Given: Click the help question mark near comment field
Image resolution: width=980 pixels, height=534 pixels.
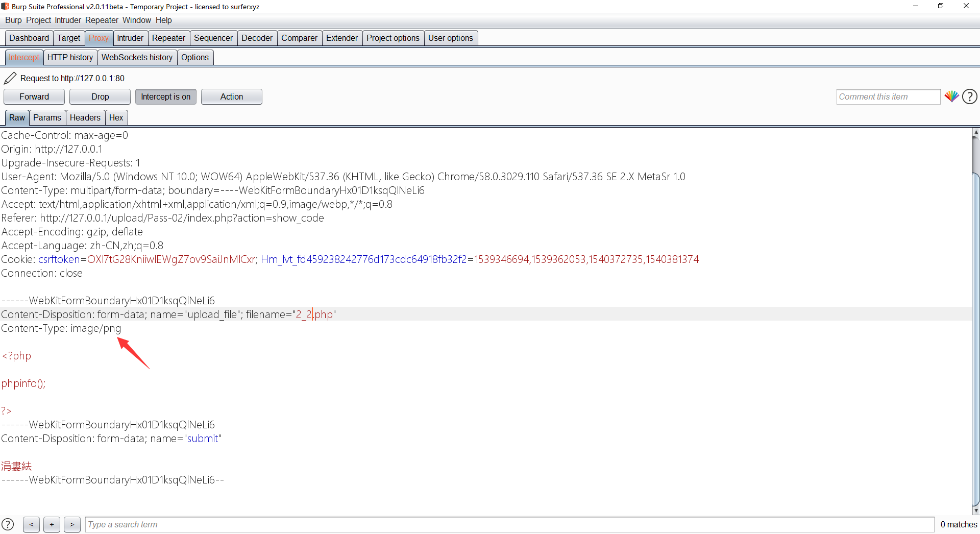Looking at the screenshot, I should [969, 96].
